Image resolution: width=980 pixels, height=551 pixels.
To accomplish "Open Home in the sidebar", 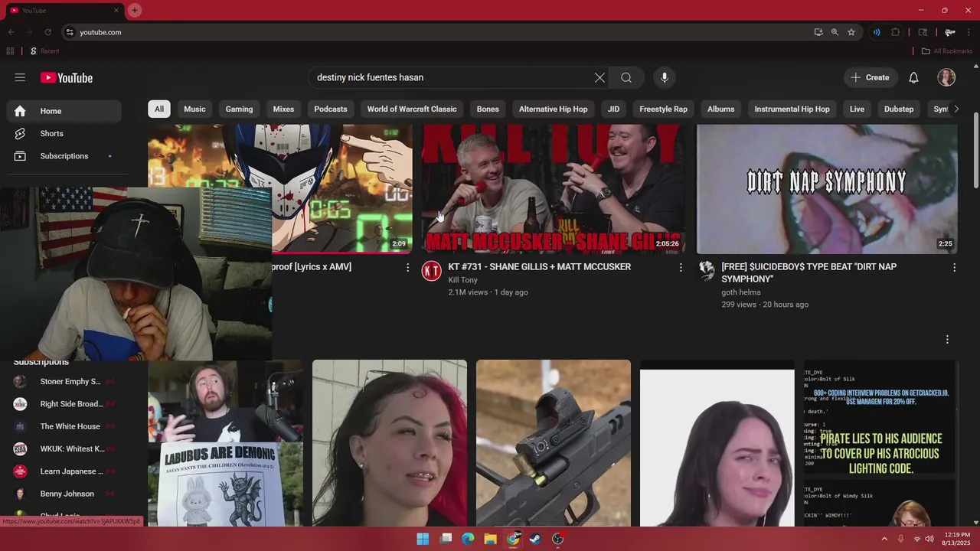I will click(64, 111).
